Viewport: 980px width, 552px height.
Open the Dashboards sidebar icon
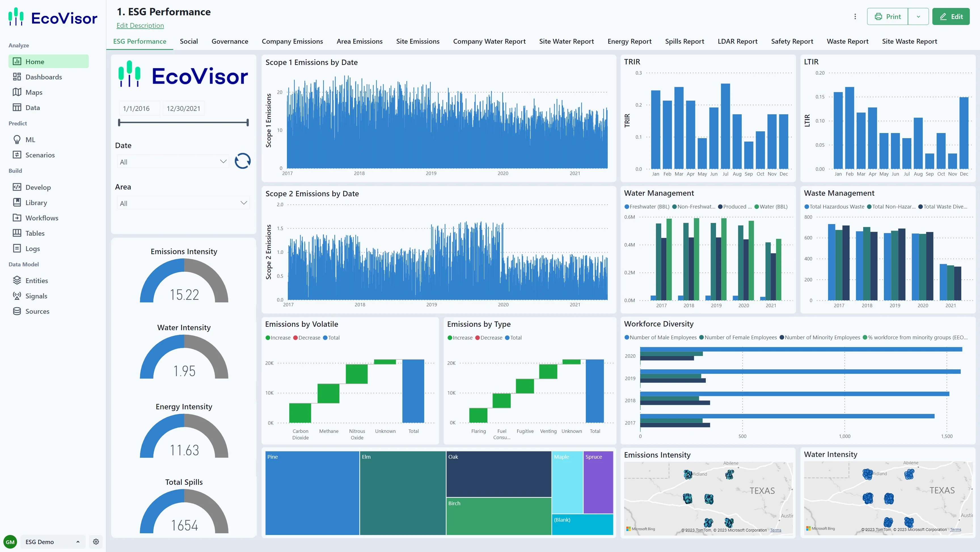click(x=17, y=77)
